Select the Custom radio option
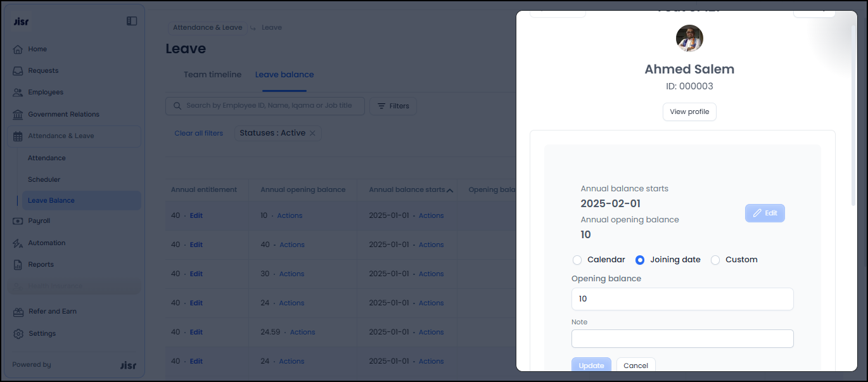Image resolution: width=868 pixels, height=382 pixels. pyautogui.click(x=715, y=260)
